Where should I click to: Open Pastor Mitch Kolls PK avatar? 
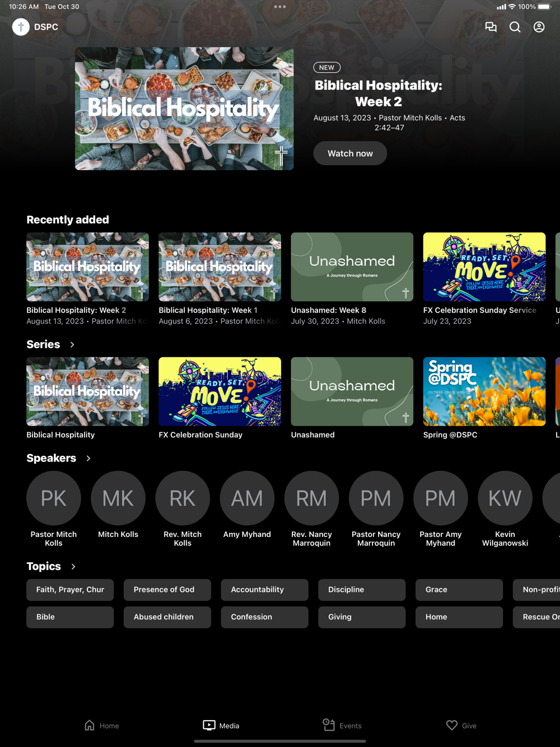point(54,498)
